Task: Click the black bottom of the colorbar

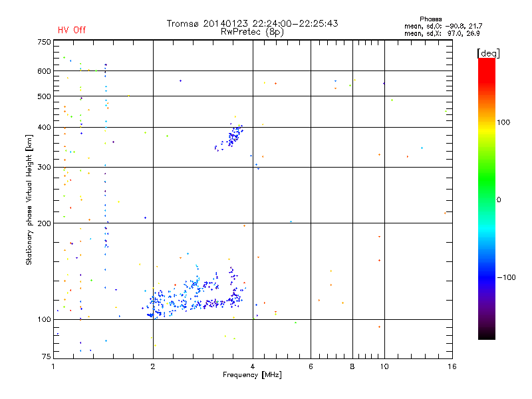Action: pos(487,334)
